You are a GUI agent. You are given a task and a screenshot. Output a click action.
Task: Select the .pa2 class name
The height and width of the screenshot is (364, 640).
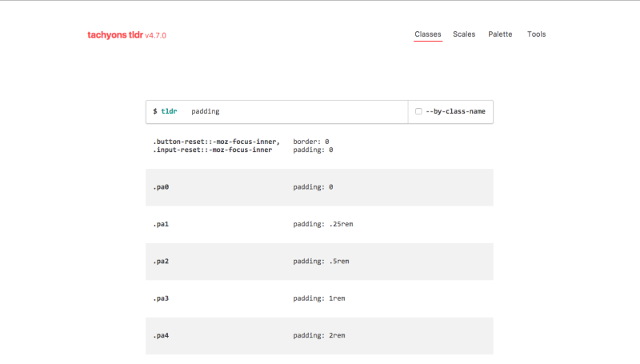(x=161, y=262)
